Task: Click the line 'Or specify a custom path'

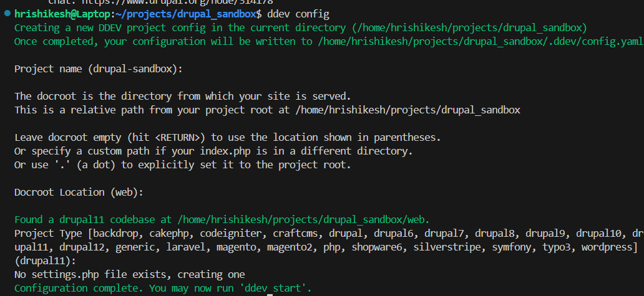Action: [213, 151]
